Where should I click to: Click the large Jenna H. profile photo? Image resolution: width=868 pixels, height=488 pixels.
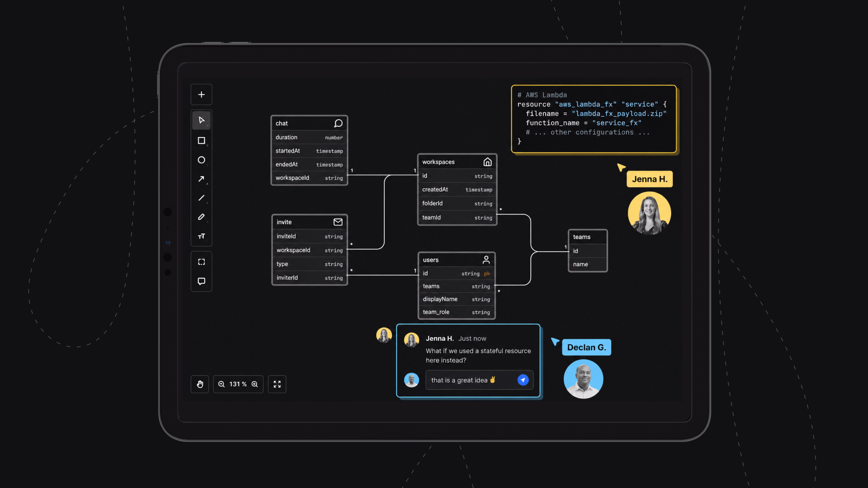(649, 213)
